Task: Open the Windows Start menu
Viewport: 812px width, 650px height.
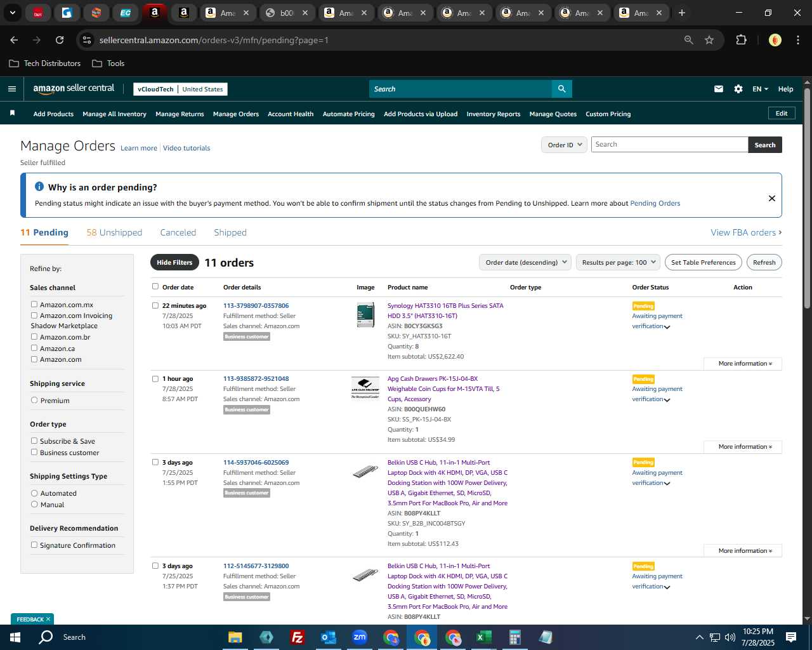Action: pos(15,637)
